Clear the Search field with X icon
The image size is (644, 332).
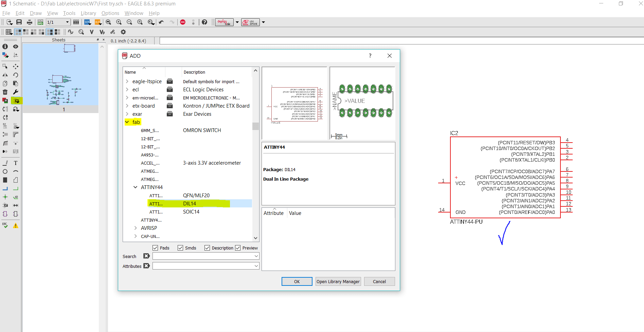(146, 256)
